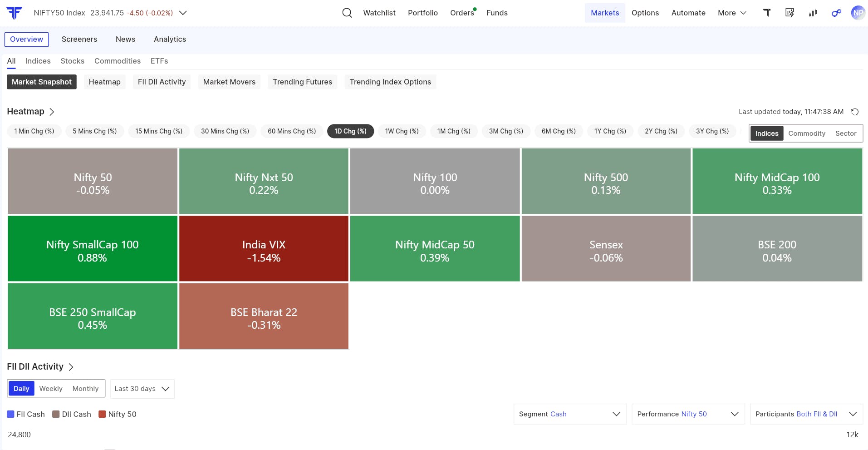Open the NP profile avatar
Screen dimensions: 868x450
coord(858,13)
